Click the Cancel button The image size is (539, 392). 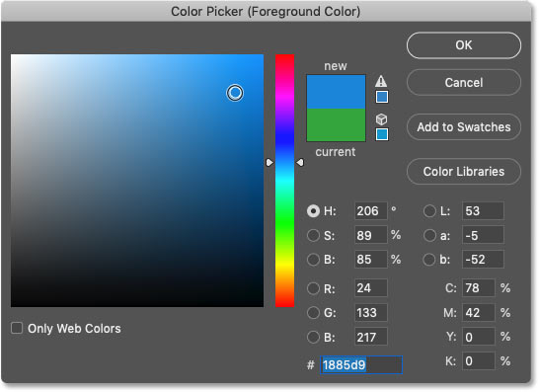[x=464, y=83]
